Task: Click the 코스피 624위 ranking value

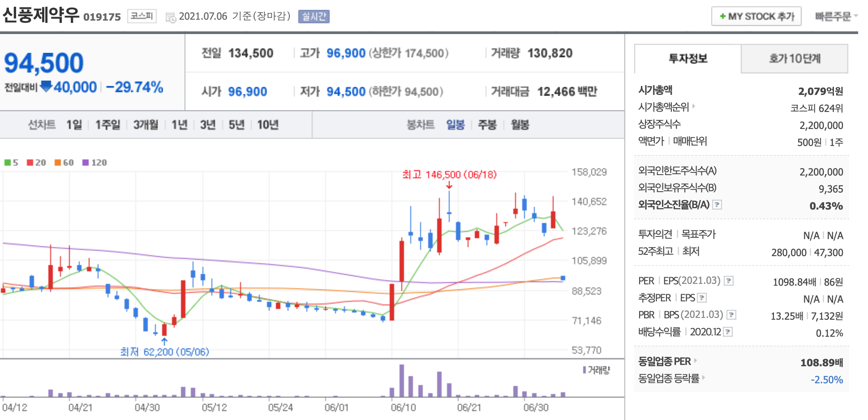Action: (x=817, y=108)
